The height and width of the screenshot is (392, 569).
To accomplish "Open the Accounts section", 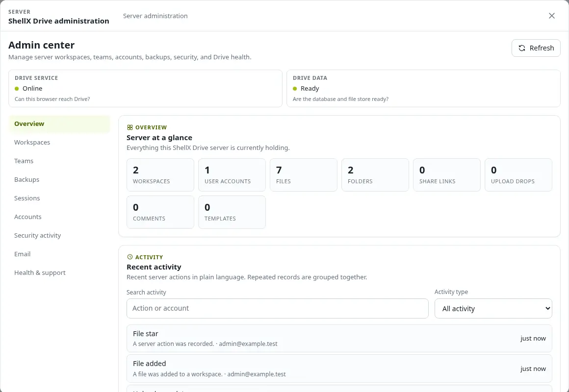I will click(59, 217).
